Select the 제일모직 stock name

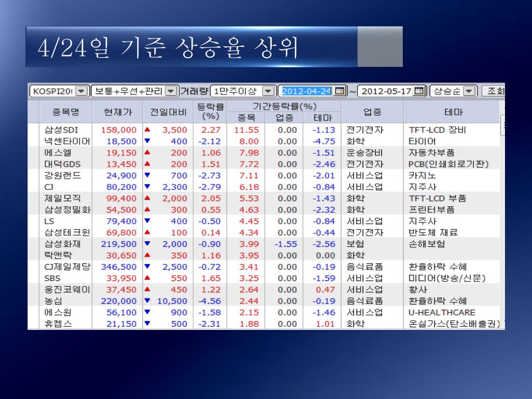point(63,198)
